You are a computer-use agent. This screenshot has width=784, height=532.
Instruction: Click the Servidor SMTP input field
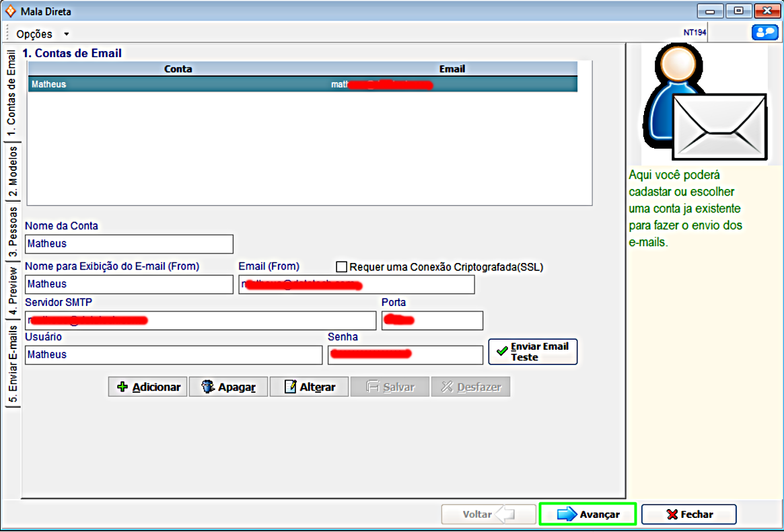[200, 321]
